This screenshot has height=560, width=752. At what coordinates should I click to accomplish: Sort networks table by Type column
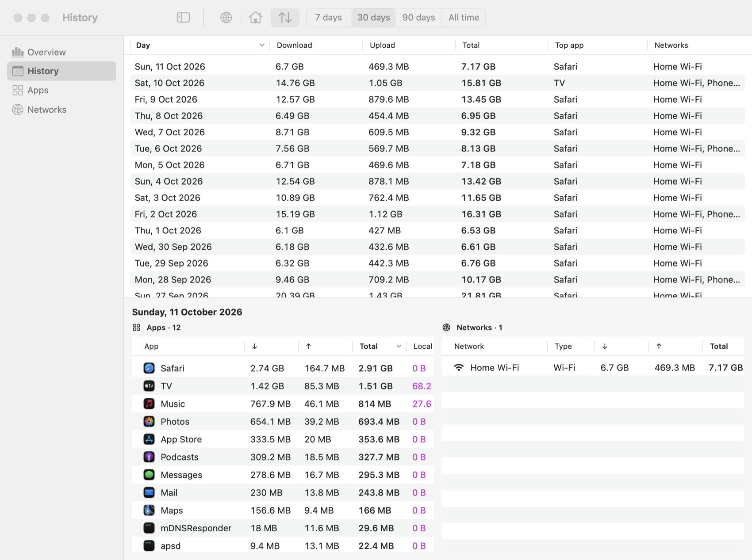pos(571,347)
